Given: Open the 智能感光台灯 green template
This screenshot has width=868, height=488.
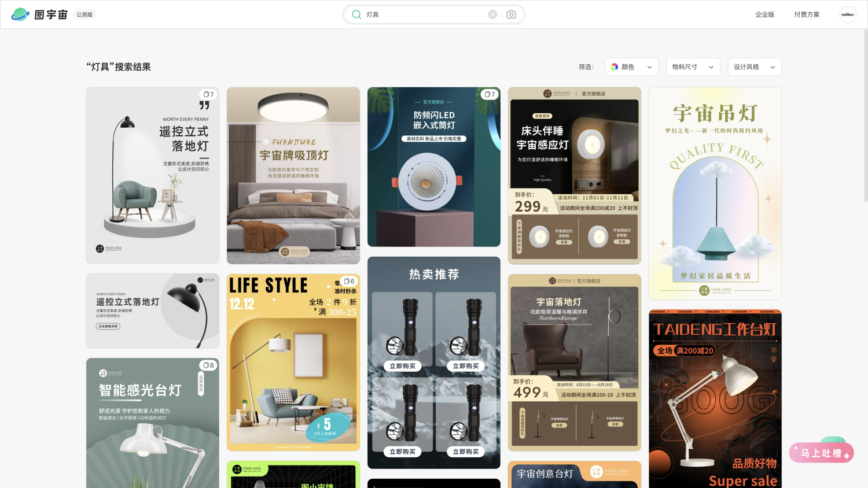Looking at the screenshot, I should (153, 423).
